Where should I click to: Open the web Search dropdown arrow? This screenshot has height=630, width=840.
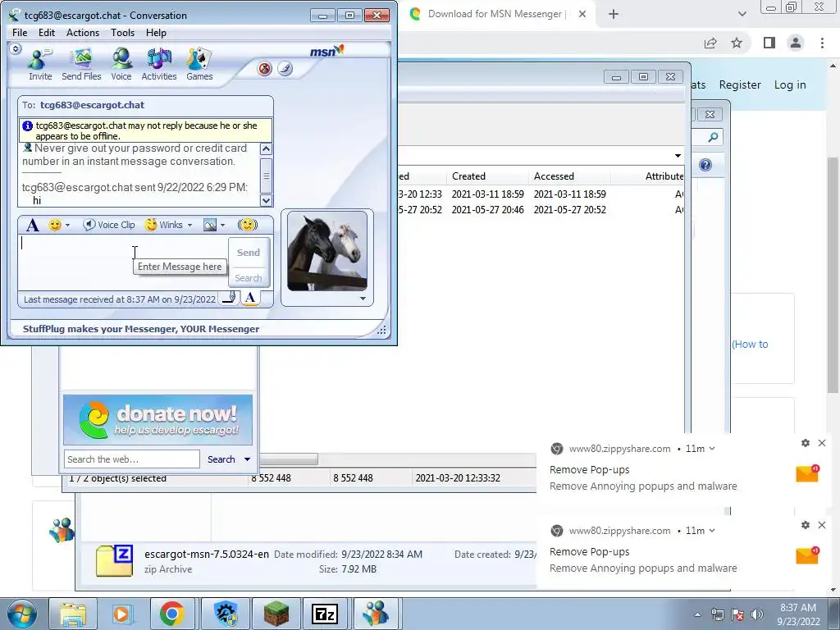(x=247, y=459)
